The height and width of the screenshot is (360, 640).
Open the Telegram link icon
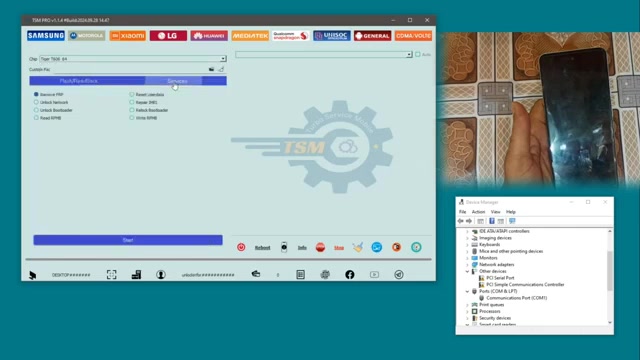click(399, 275)
